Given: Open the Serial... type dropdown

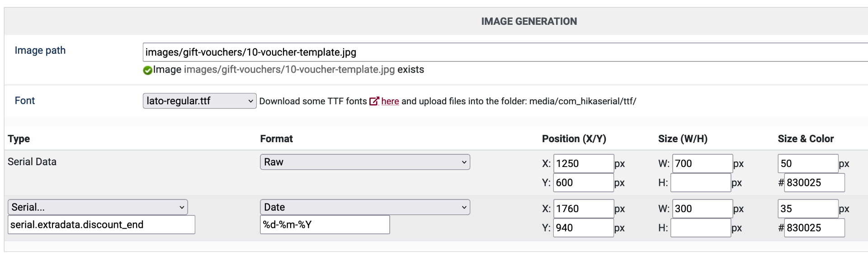Looking at the screenshot, I should pyautogui.click(x=98, y=207).
